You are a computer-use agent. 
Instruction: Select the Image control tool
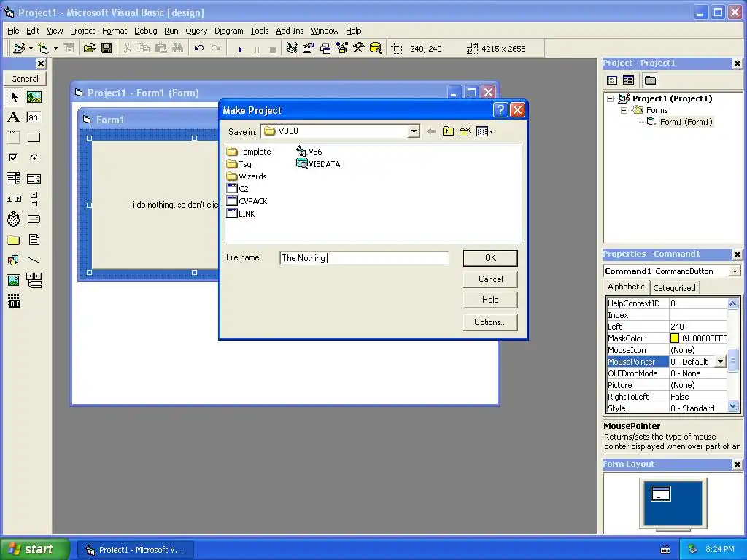[14, 281]
